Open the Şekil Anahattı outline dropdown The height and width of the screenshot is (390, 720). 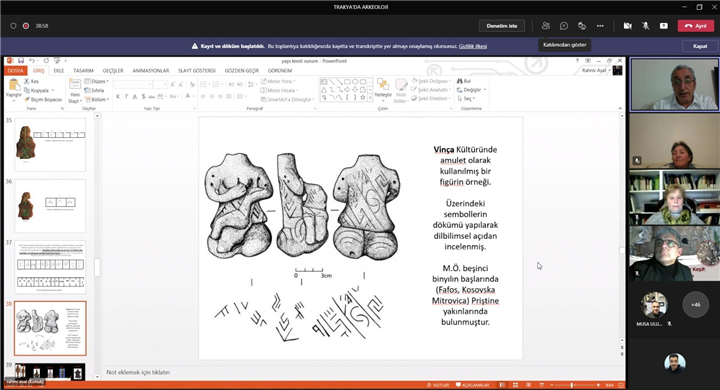pyautogui.click(x=431, y=90)
